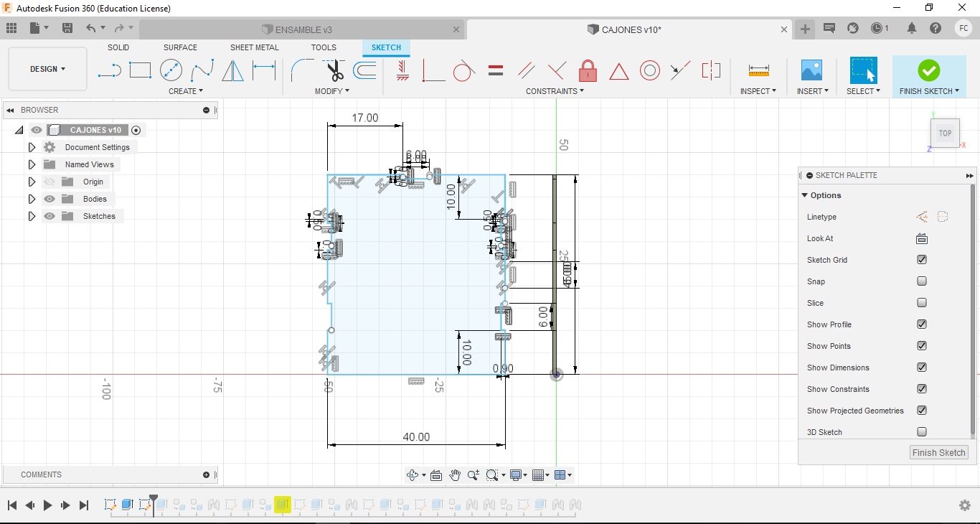Open the CONSTRAINTS dropdown menu
Screen dimensions: 980x524
[x=555, y=91]
